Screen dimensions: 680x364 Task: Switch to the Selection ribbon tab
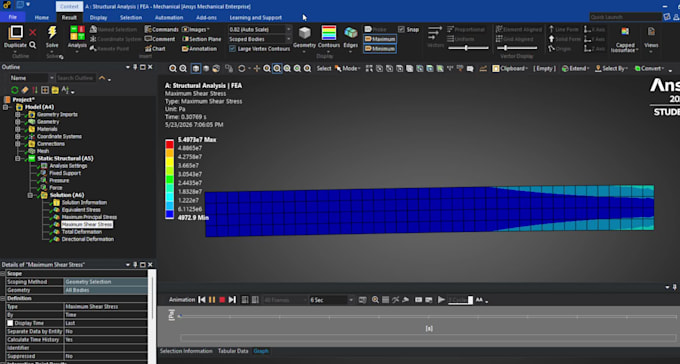[x=131, y=18]
